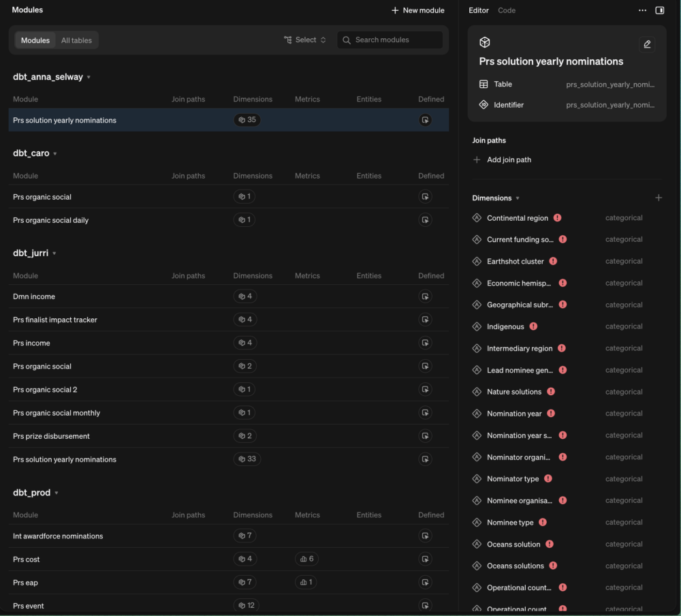The height and width of the screenshot is (616, 681).
Task: Collapse the dbt_anna_selway group
Action: [89, 78]
